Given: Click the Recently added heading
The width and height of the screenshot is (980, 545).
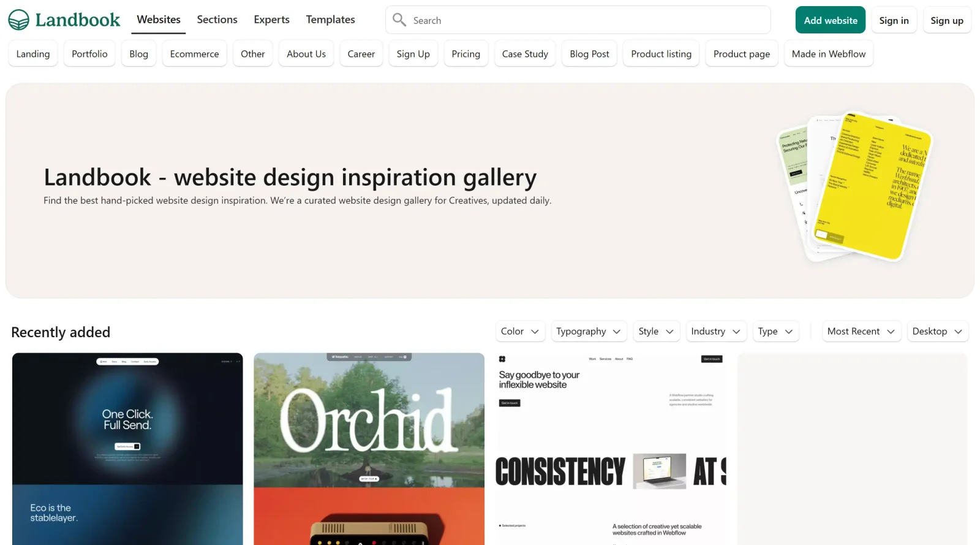Looking at the screenshot, I should (x=61, y=332).
